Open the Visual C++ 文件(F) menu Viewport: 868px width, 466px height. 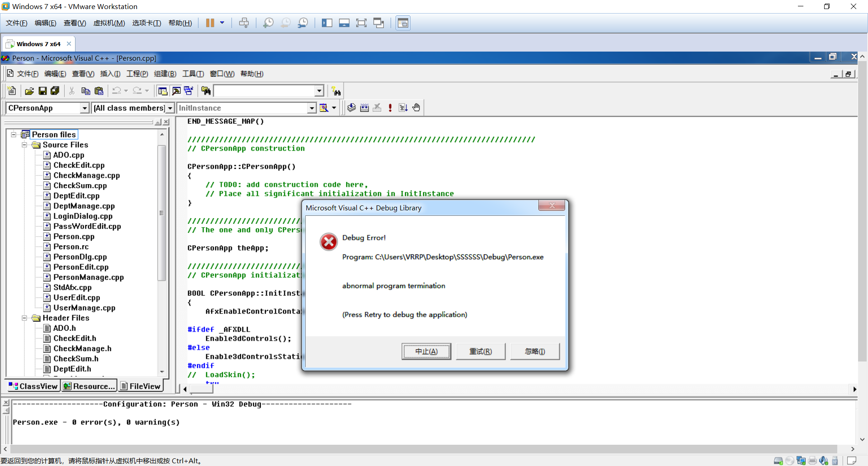coord(28,74)
